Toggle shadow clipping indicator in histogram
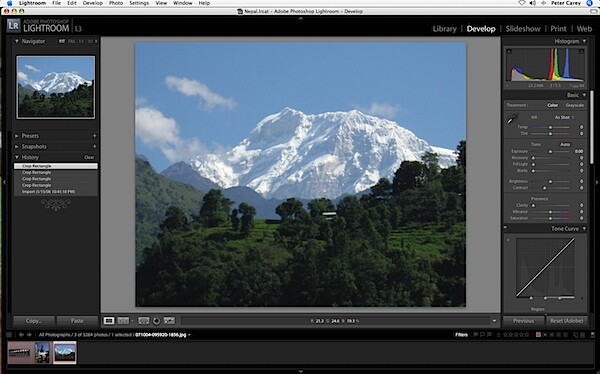Viewport: 600px width, 374px height. pos(509,51)
